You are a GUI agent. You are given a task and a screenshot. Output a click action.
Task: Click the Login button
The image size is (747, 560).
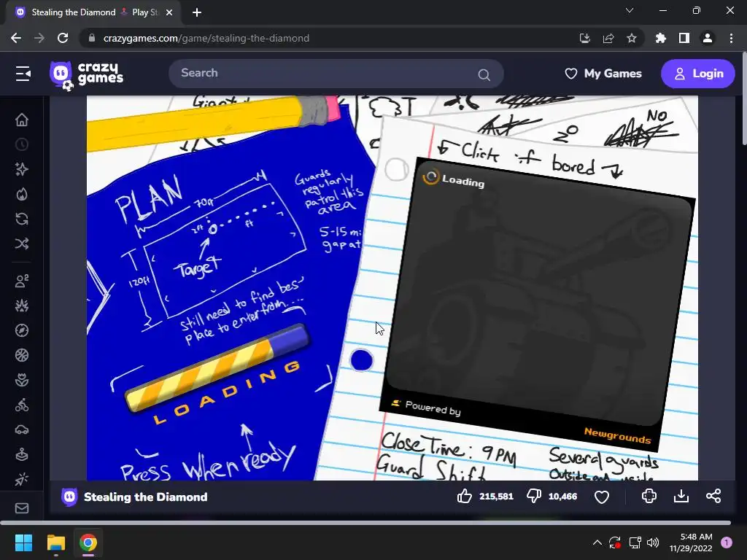click(x=698, y=74)
